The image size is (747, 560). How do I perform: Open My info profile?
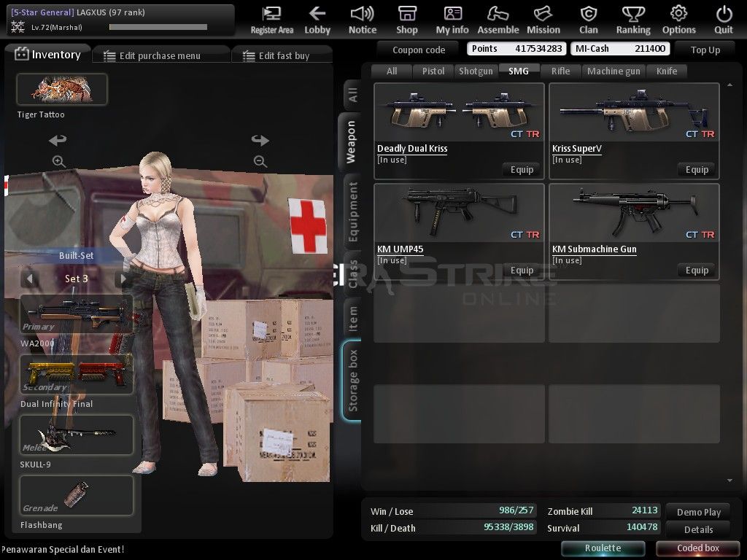[452, 20]
